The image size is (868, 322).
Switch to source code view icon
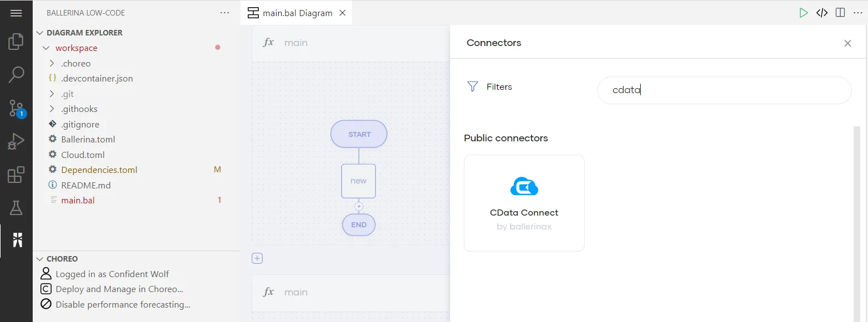click(821, 12)
